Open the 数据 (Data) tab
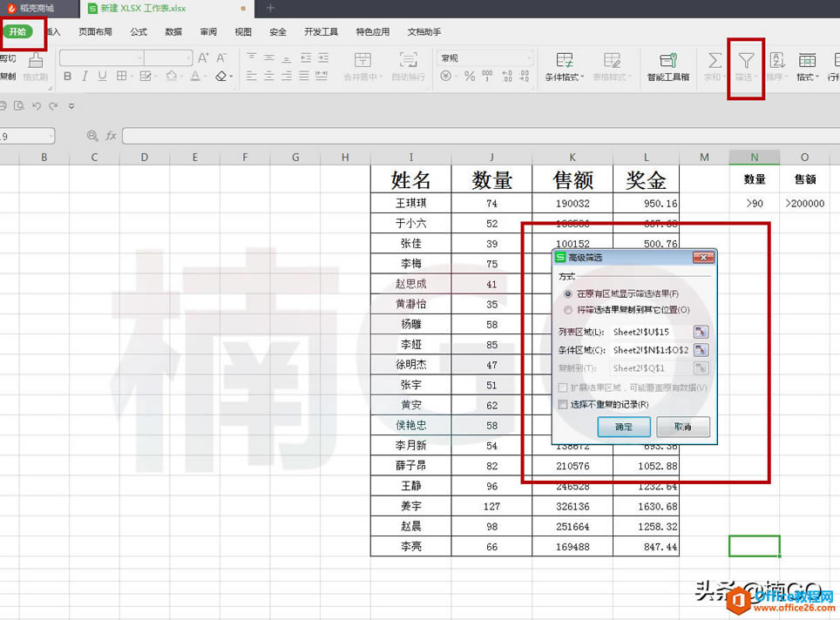Image resolution: width=840 pixels, height=620 pixels. [x=173, y=32]
